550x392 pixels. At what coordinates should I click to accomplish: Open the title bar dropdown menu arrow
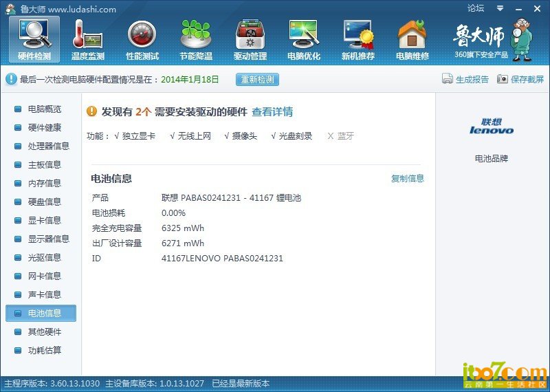[500, 8]
